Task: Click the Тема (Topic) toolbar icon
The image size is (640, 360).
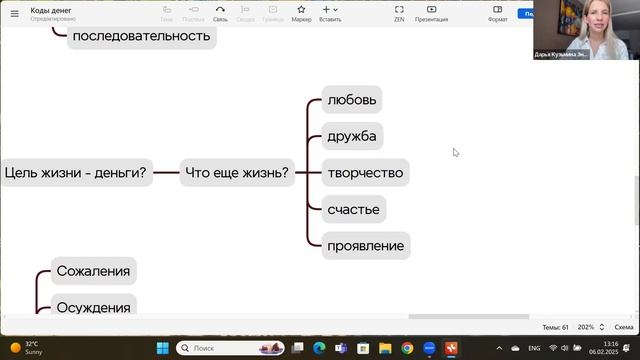Action: 167,10
